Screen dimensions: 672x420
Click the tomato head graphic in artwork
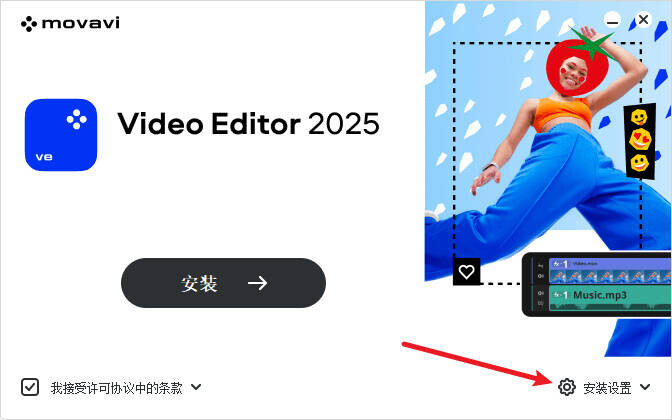[x=577, y=66]
